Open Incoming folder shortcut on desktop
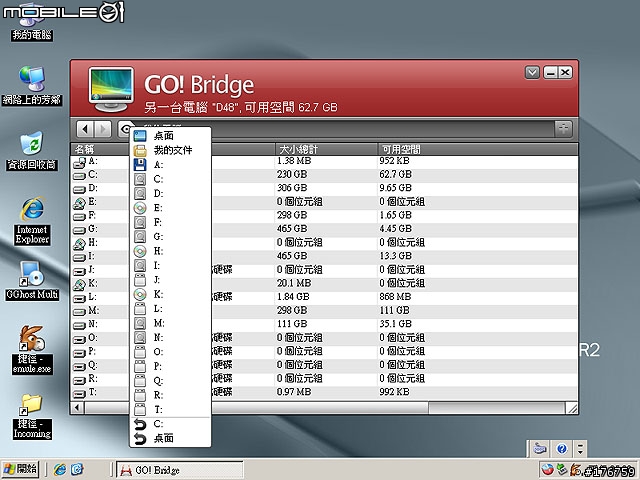 tap(32, 417)
